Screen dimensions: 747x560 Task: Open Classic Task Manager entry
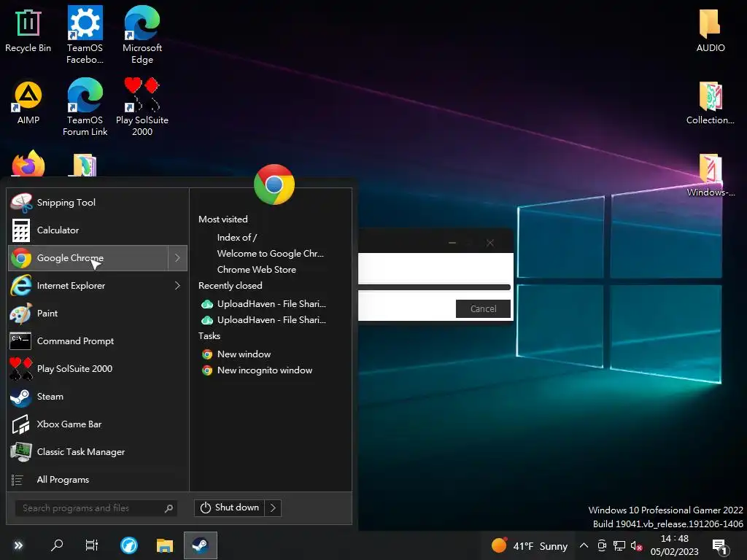tap(98, 452)
